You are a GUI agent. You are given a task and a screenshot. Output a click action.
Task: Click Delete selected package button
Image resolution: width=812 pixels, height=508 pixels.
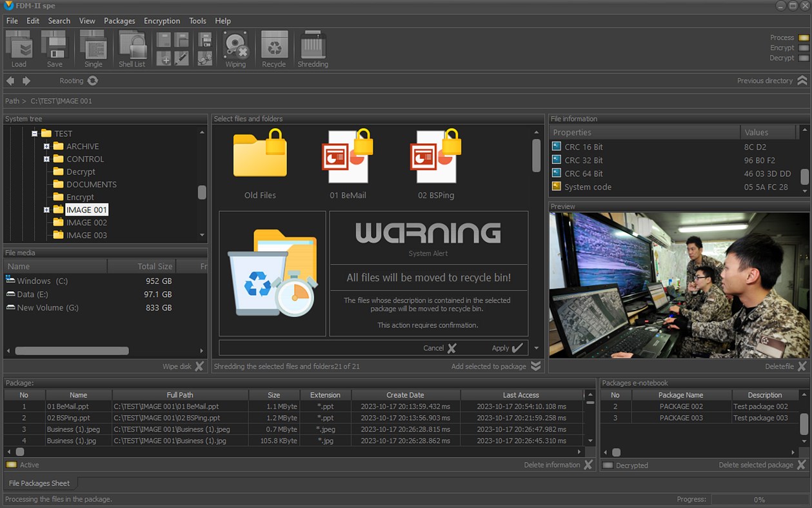tap(763, 465)
